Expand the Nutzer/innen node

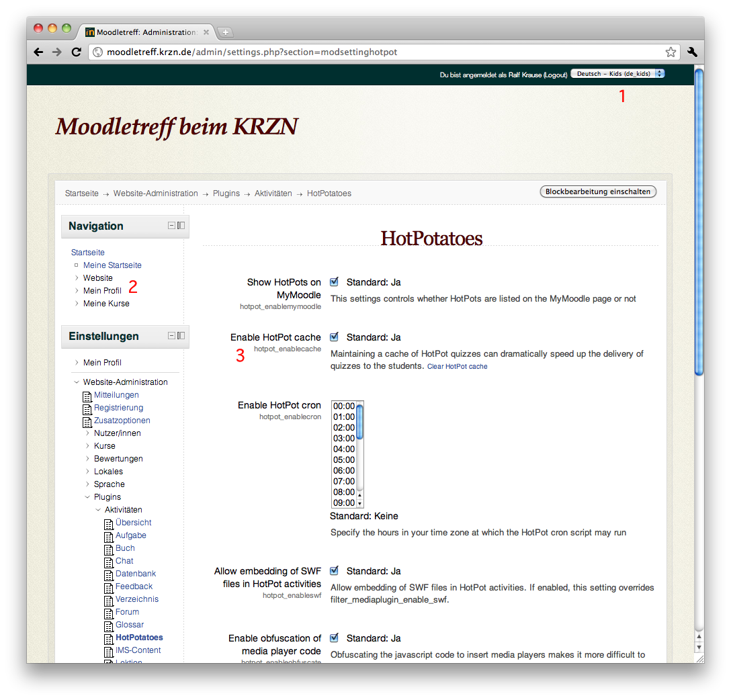(x=87, y=433)
